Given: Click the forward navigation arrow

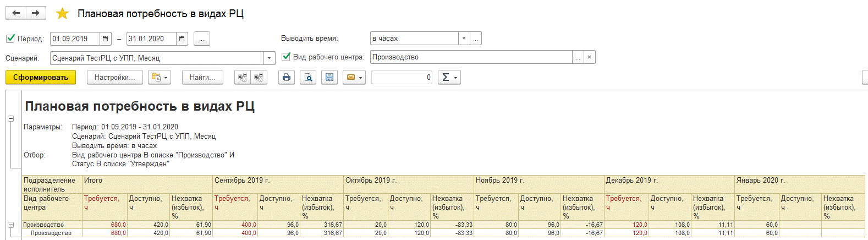Looking at the screenshot, I should (36, 13).
